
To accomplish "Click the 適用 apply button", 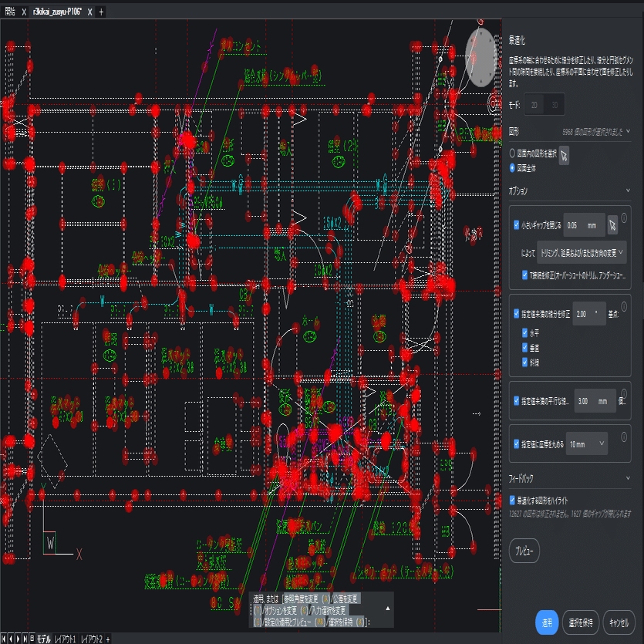I will pyautogui.click(x=547, y=622).
